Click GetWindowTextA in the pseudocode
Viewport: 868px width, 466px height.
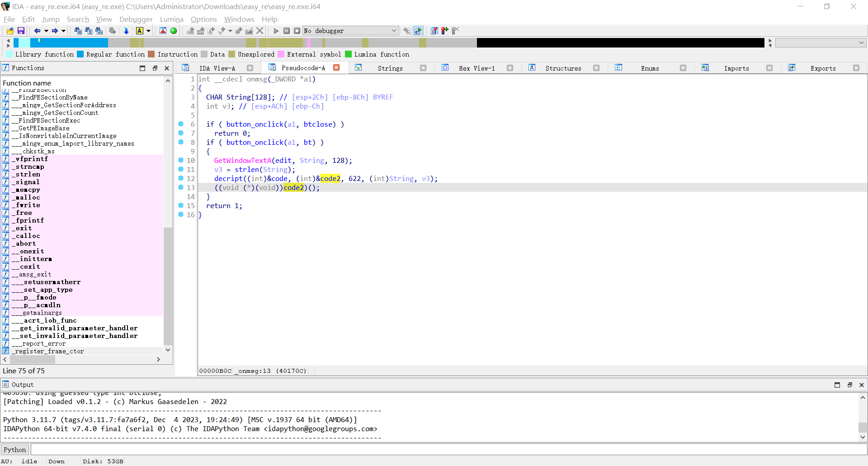pos(243,161)
